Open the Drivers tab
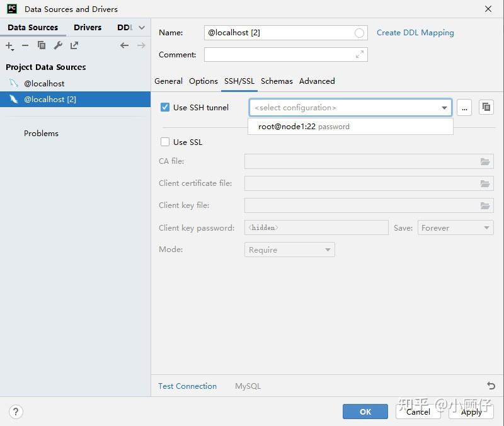Screen dimensions: 504x426 (88, 27)
